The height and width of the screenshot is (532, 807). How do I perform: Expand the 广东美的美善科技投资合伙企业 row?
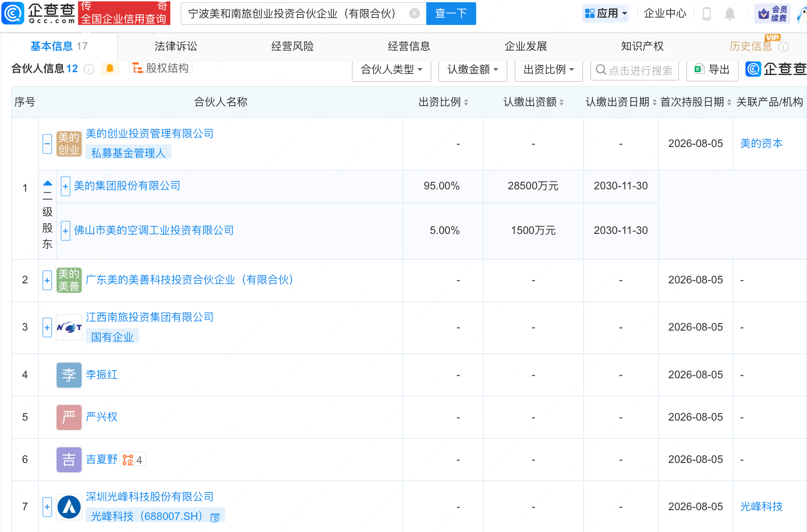[x=47, y=280]
